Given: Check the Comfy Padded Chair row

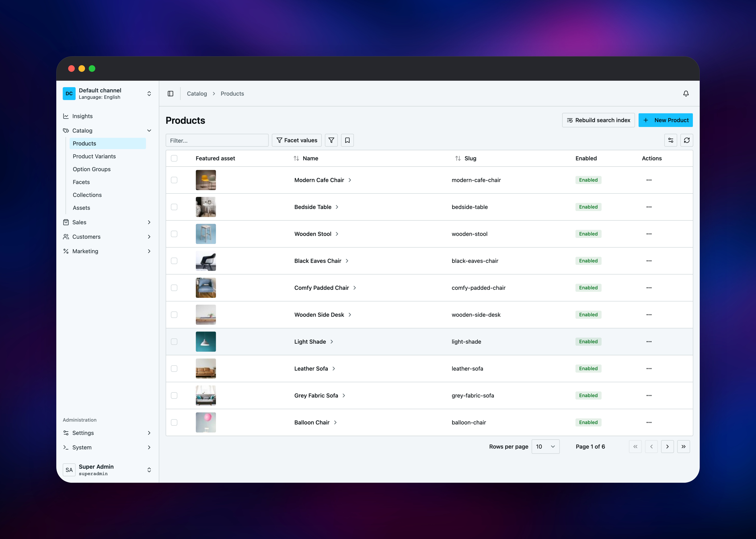Looking at the screenshot, I should (174, 288).
